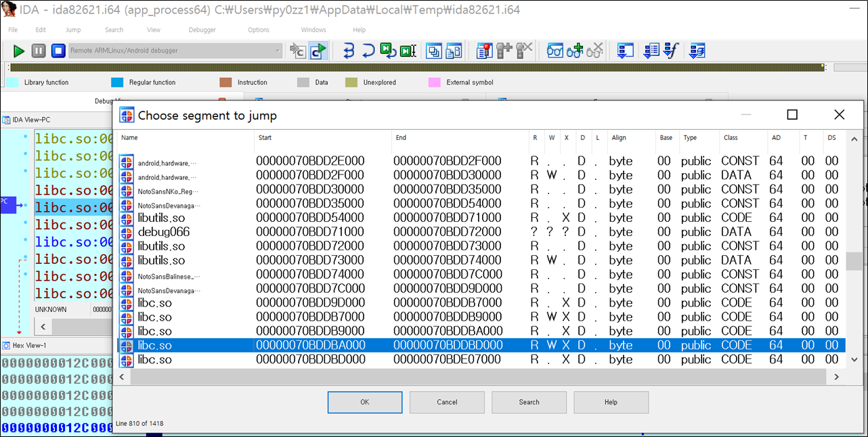The image size is (868, 437).
Task: Open the Debugger menu
Action: (x=202, y=30)
